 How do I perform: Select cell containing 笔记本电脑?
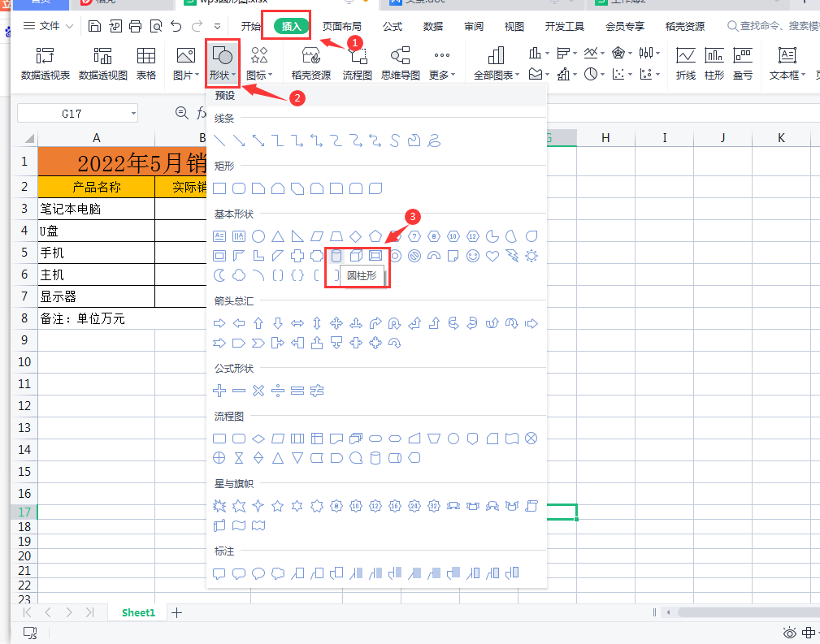pyautogui.click(x=96, y=209)
